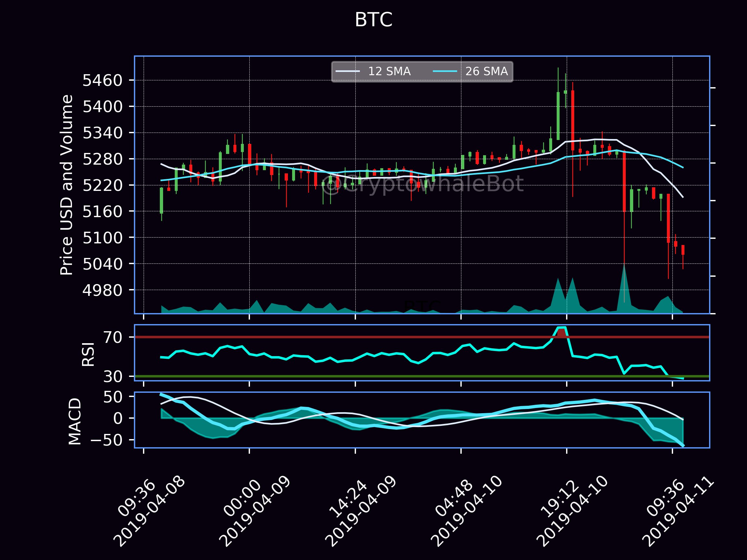Click the RSI 70 level label
The width and height of the screenshot is (747, 560).
pos(113,337)
